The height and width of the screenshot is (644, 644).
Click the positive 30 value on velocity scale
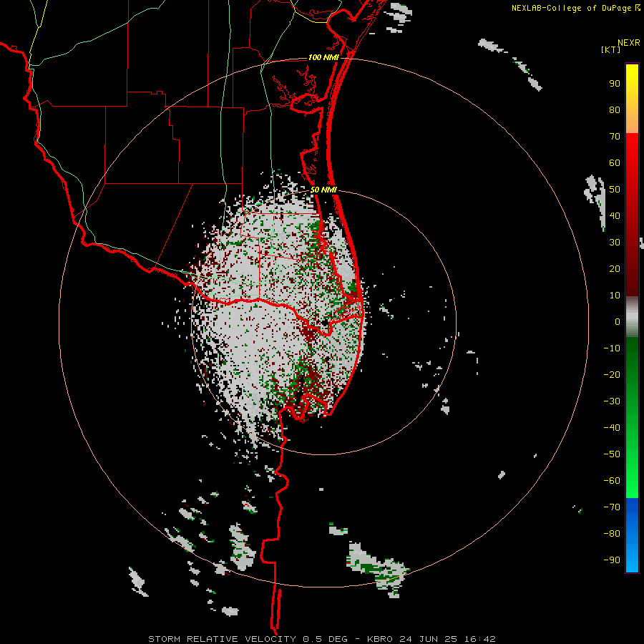615,243
